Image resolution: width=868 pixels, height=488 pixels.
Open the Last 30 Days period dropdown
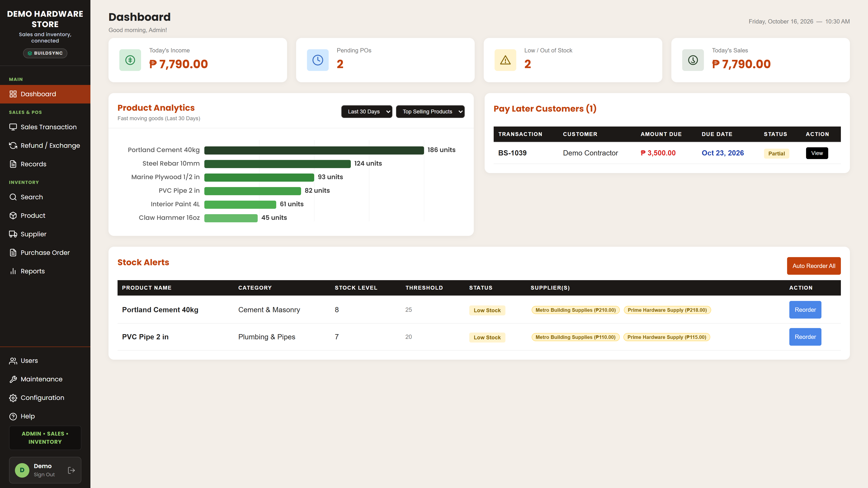click(x=367, y=111)
